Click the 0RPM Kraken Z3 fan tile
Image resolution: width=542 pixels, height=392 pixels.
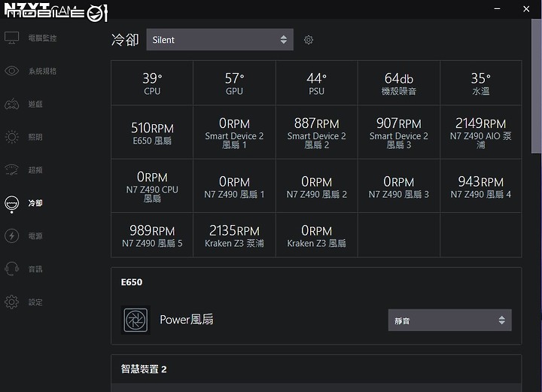[x=317, y=235]
